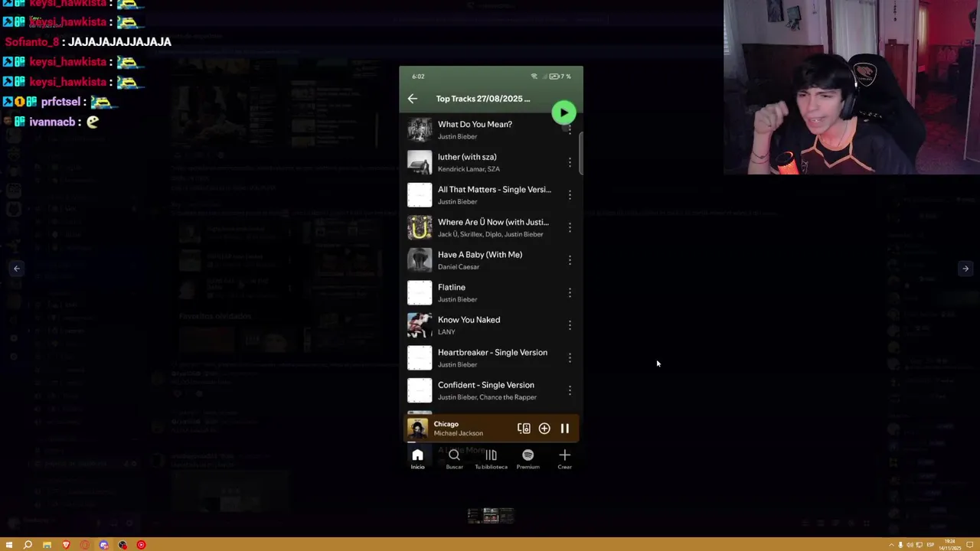The width and height of the screenshot is (980, 551).
Task: Select the image thumbnail strip below phone
Action: (x=491, y=517)
